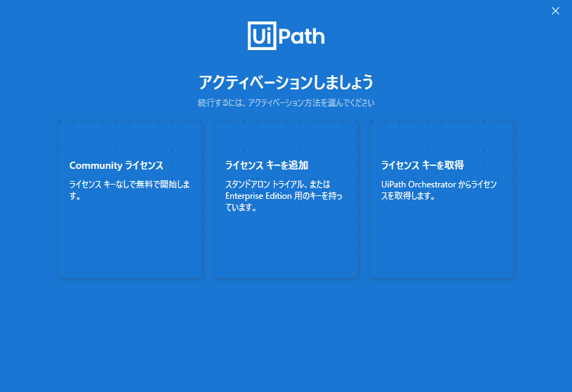This screenshot has height=392, width=572.
Task: Click the "ライセンス キーなしで無料で開始します" description
Action: [129, 190]
